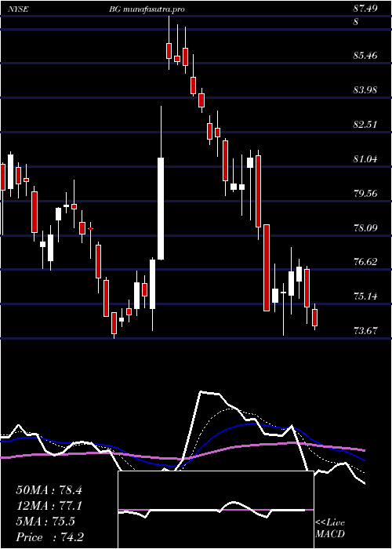Click the 78.09 price axis label
This screenshot has width=392, height=549.
[366, 228]
